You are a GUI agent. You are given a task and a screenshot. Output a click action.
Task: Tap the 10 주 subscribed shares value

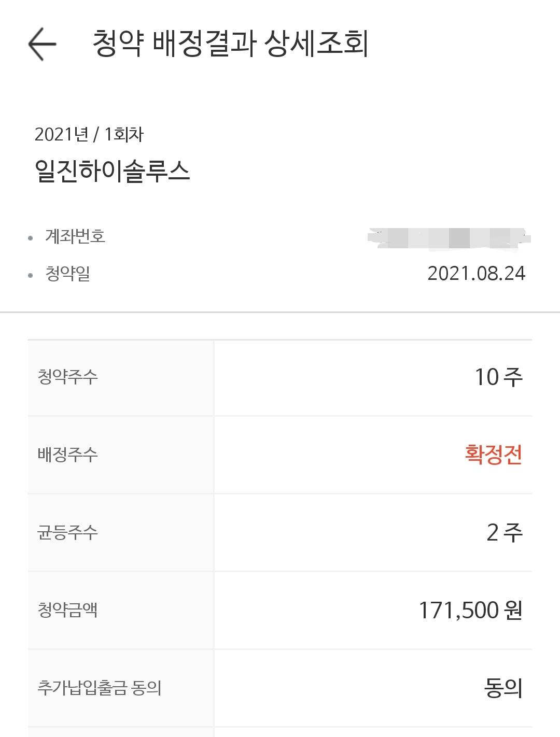[498, 377]
